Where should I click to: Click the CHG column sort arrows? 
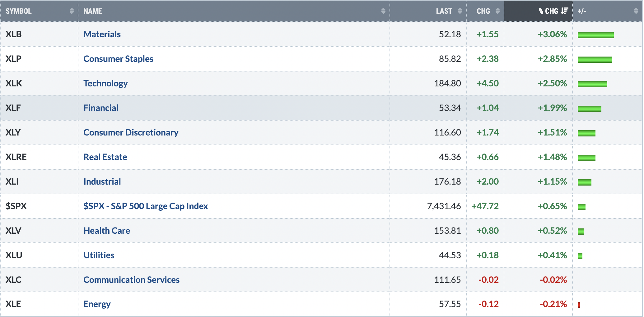point(498,11)
